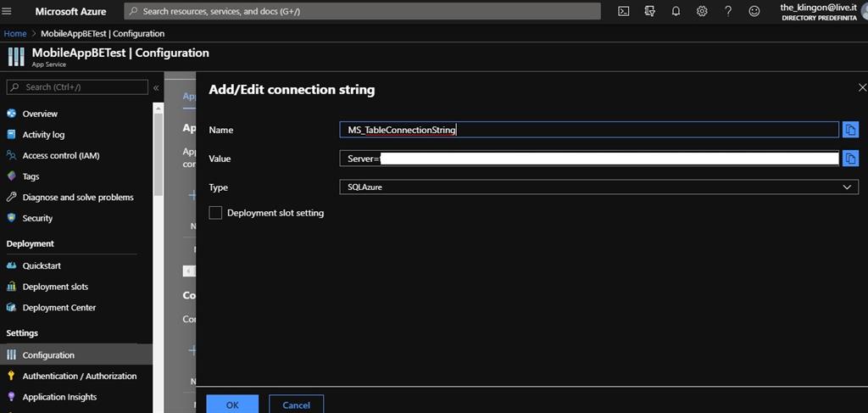Click the OK button
This screenshot has width=868, height=413.
pos(232,405)
